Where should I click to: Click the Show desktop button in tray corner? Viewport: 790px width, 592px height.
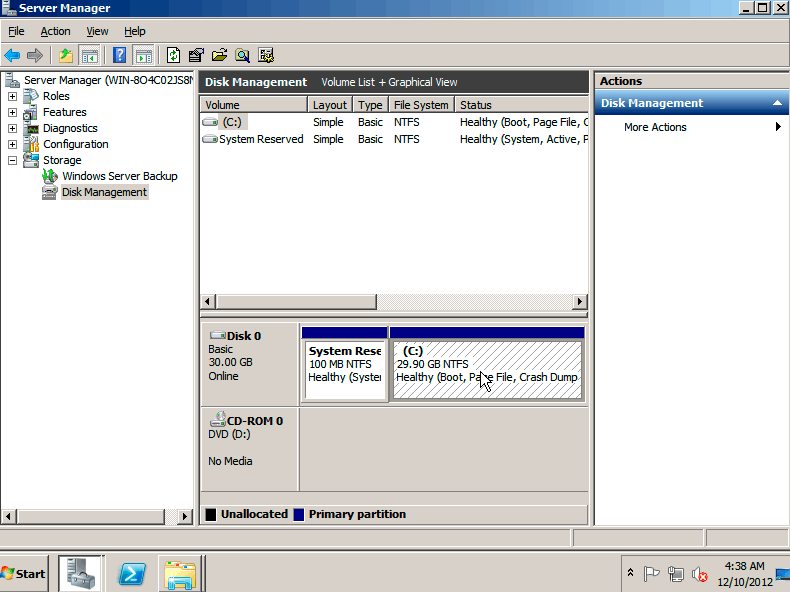pyautogui.click(x=783, y=574)
